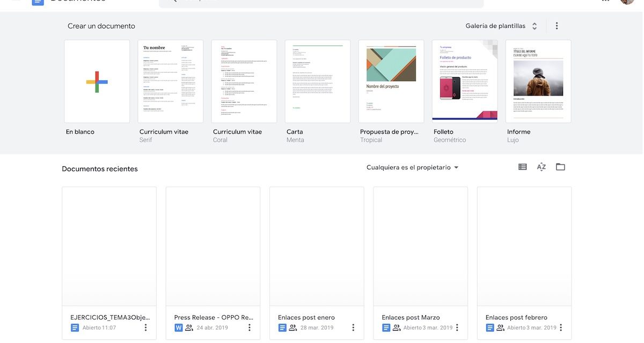
Task: Open more options for Press Release document
Action: click(x=249, y=327)
